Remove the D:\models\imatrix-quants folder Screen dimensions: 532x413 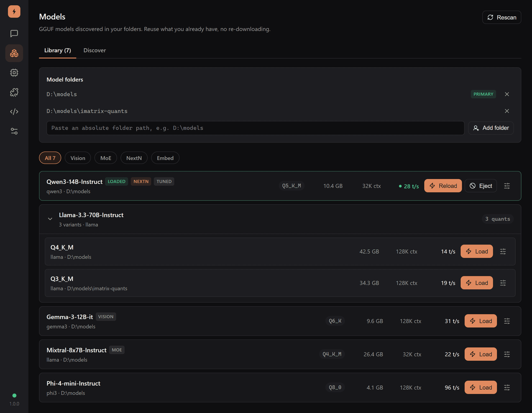tap(507, 111)
